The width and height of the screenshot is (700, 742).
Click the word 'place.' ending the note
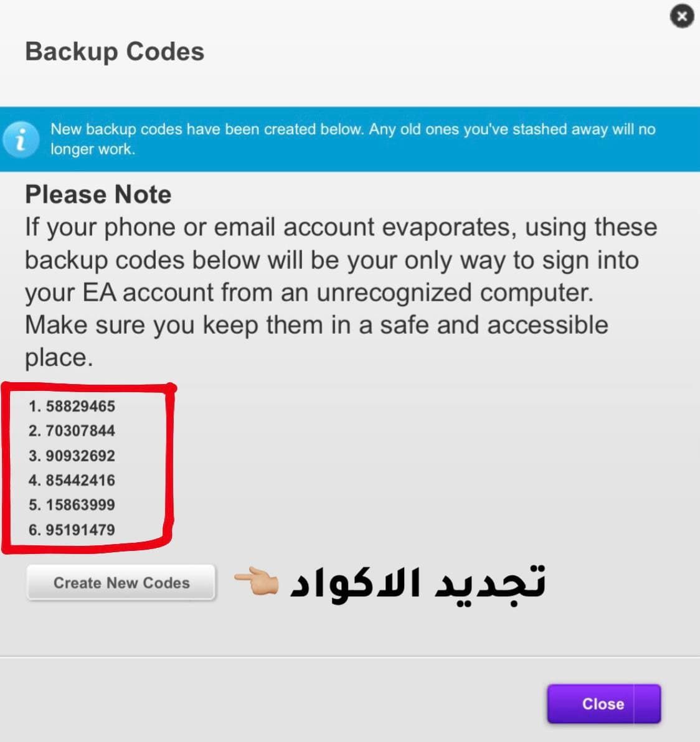[59, 358]
